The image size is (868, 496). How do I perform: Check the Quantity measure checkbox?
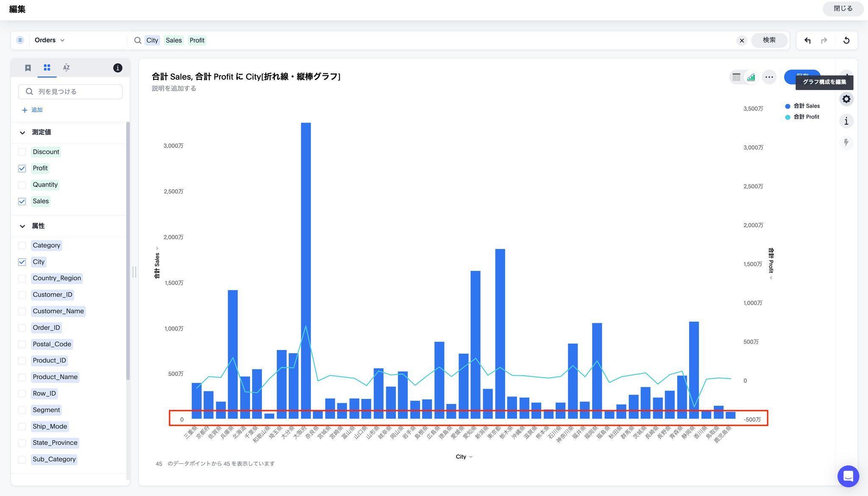pos(22,185)
